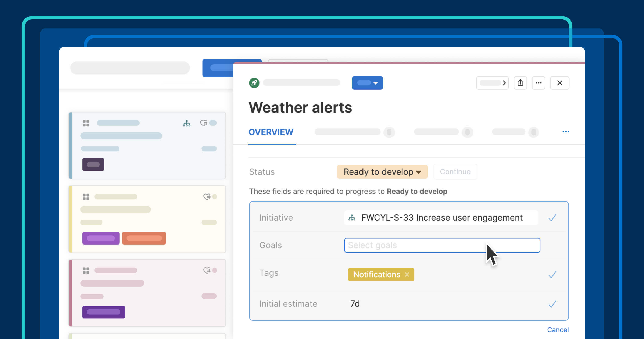Close the Weather alerts drawer
This screenshot has height=339, width=644.
[559, 83]
